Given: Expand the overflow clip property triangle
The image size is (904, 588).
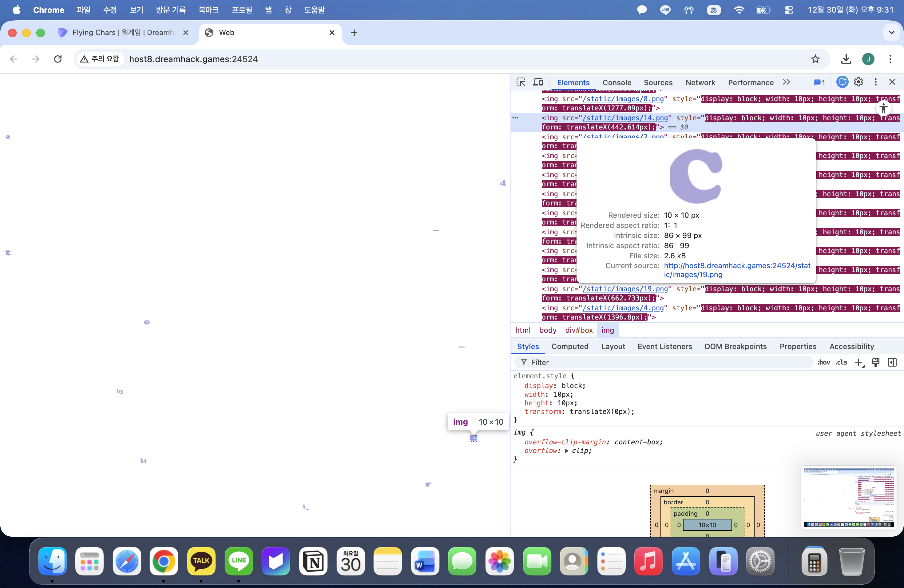Looking at the screenshot, I should point(566,451).
